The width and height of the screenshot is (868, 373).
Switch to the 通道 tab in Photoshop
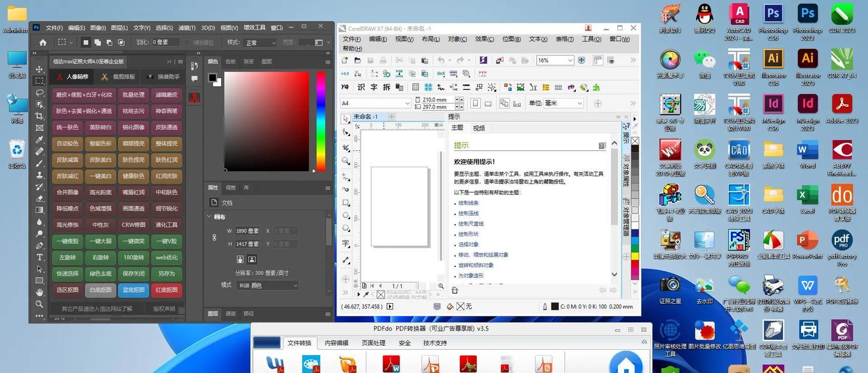point(231,314)
